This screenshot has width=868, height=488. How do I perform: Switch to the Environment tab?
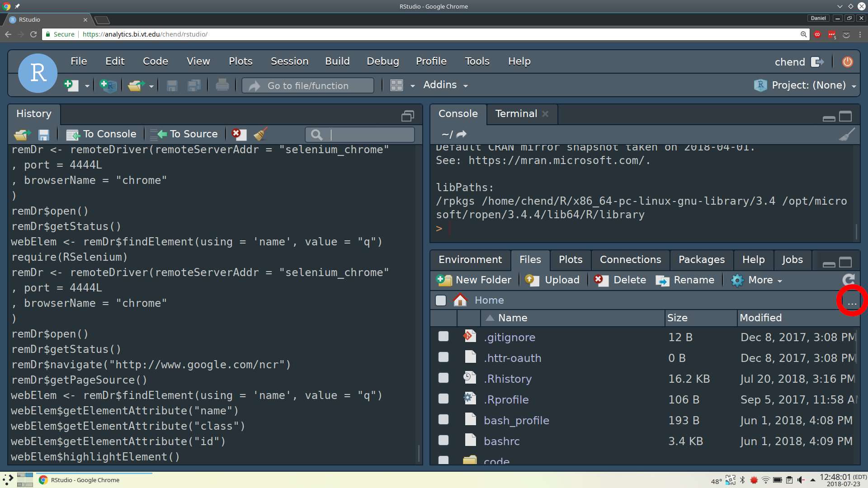[470, 259]
